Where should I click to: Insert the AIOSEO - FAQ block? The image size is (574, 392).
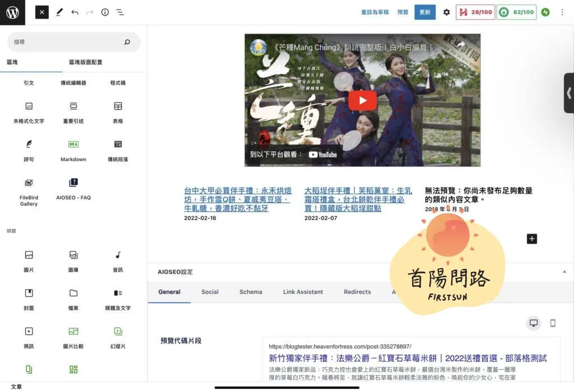(x=73, y=188)
